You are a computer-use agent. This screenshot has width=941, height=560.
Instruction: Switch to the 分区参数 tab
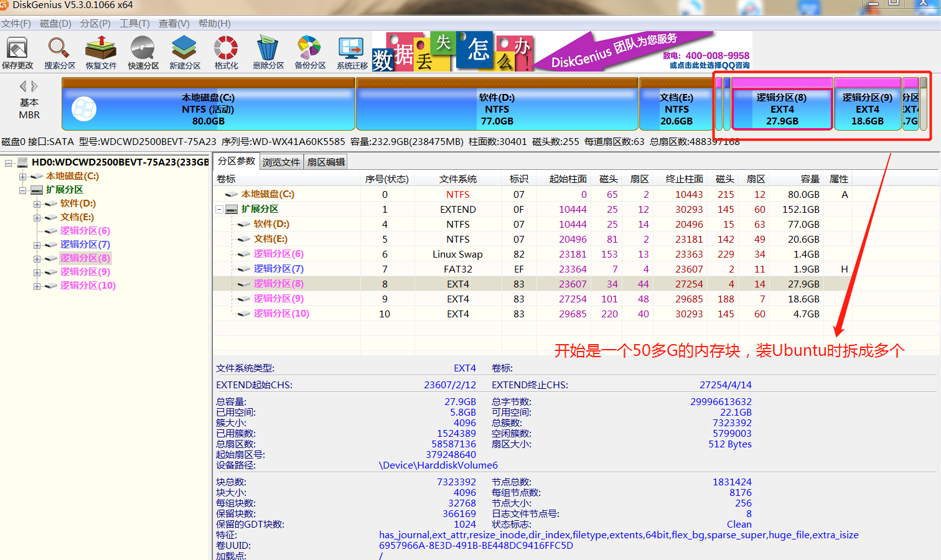(236, 161)
